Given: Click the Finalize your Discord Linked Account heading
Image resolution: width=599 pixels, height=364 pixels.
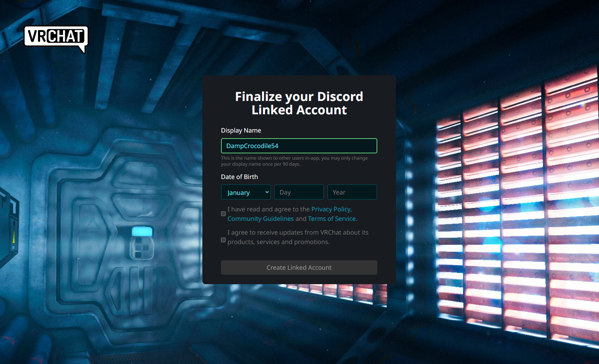Looking at the screenshot, I should click(299, 103).
